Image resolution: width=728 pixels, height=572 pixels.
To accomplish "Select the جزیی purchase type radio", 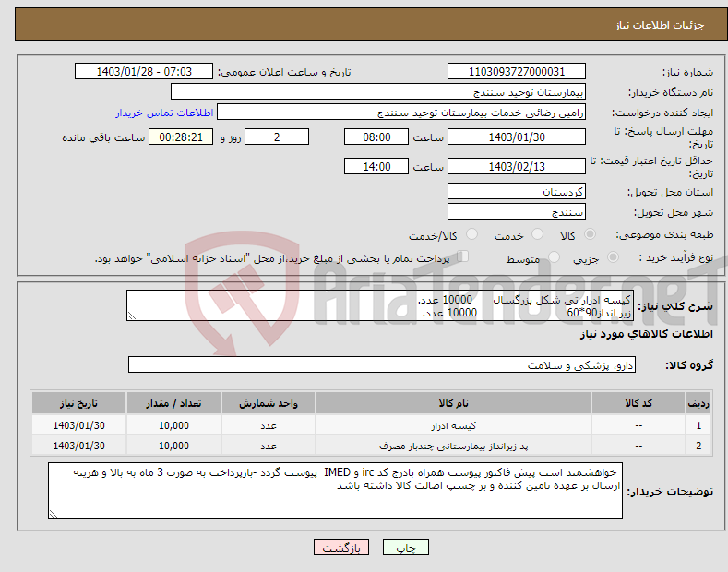I will click(613, 256).
